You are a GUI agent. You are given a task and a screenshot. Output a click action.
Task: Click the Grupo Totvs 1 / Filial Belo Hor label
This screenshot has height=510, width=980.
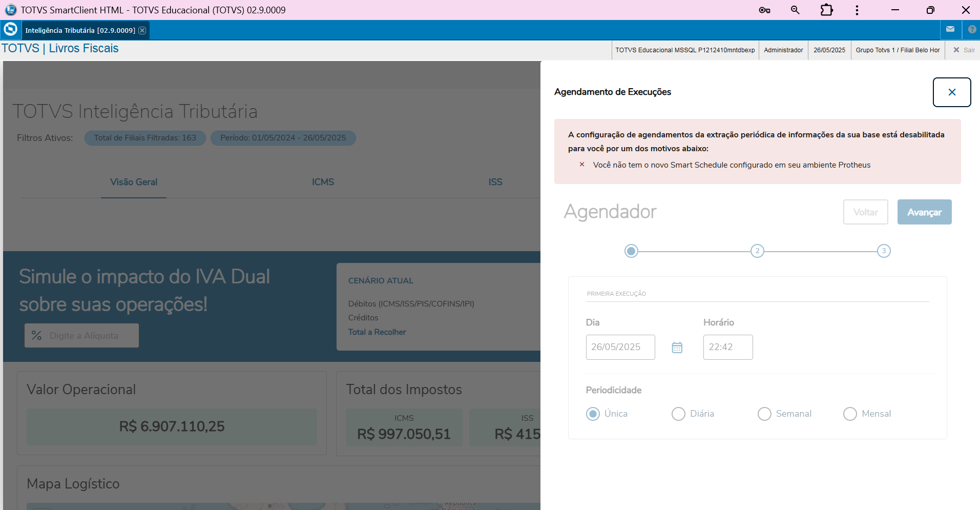[898, 50]
